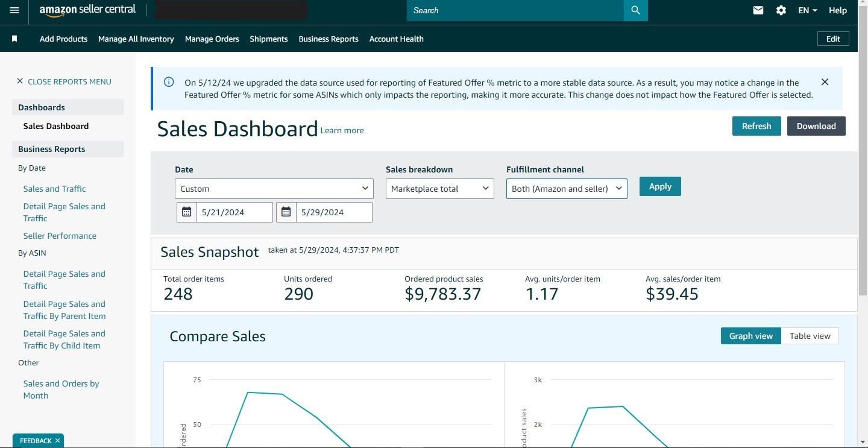
Task: Open the Shipments menu item
Action: [269, 39]
